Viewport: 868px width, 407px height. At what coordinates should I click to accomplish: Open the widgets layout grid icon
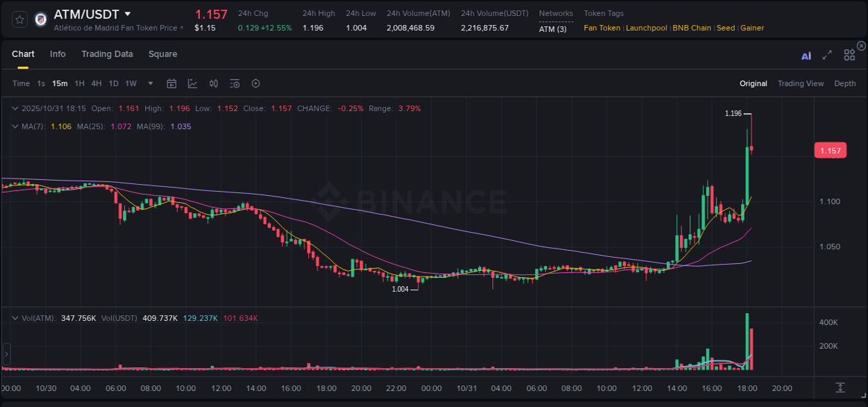[849, 55]
